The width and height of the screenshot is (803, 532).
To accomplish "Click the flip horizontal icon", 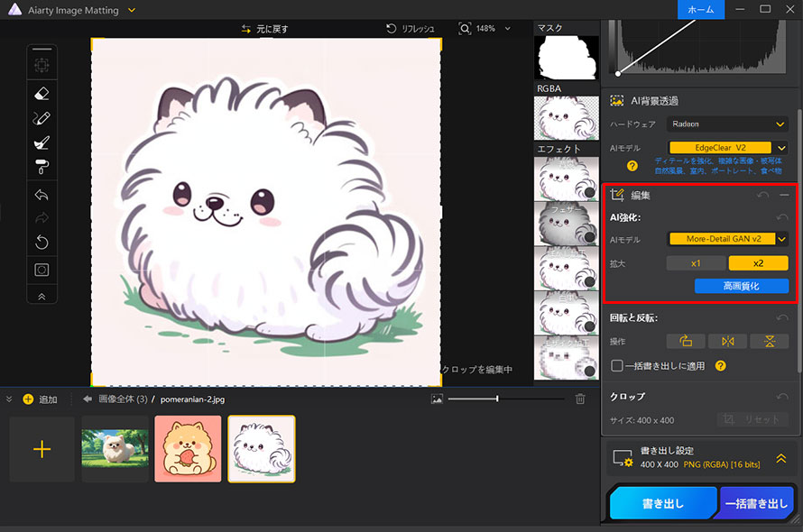I will [728, 341].
